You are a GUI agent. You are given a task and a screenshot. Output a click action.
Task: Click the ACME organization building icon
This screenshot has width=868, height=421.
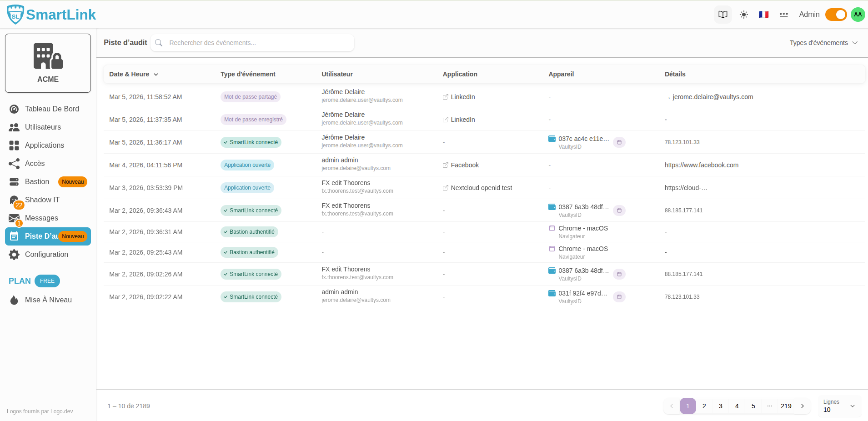click(x=48, y=56)
